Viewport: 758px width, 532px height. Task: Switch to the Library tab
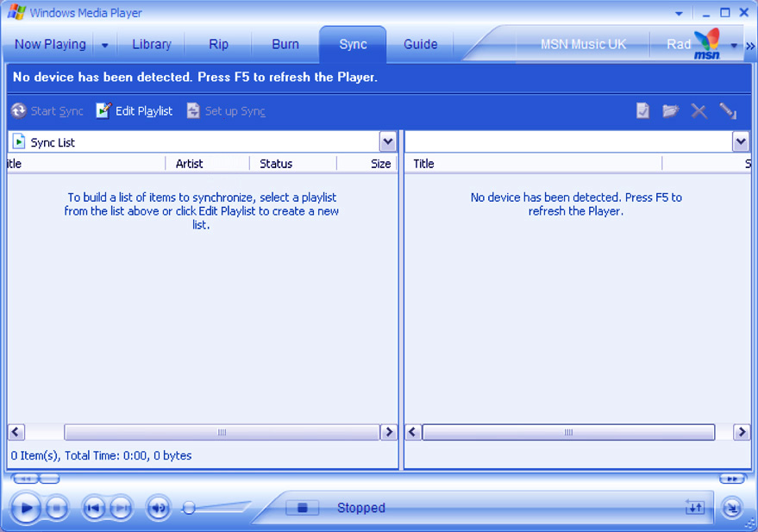(152, 45)
